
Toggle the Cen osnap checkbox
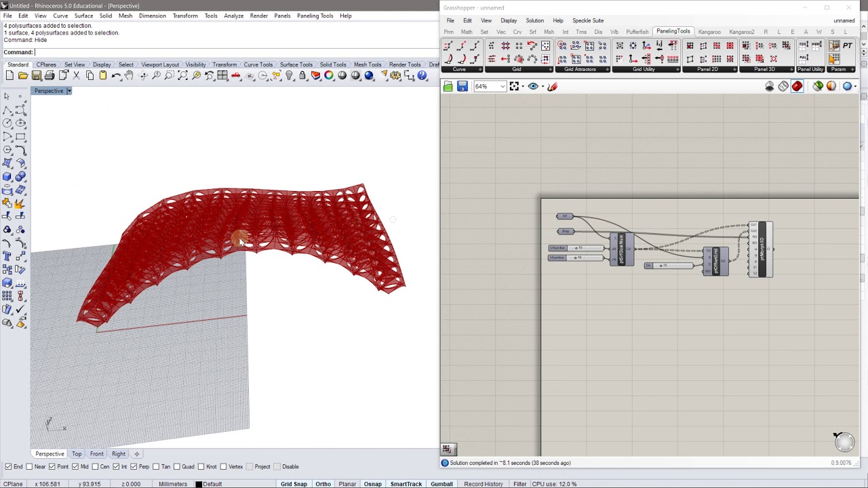pos(95,466)
